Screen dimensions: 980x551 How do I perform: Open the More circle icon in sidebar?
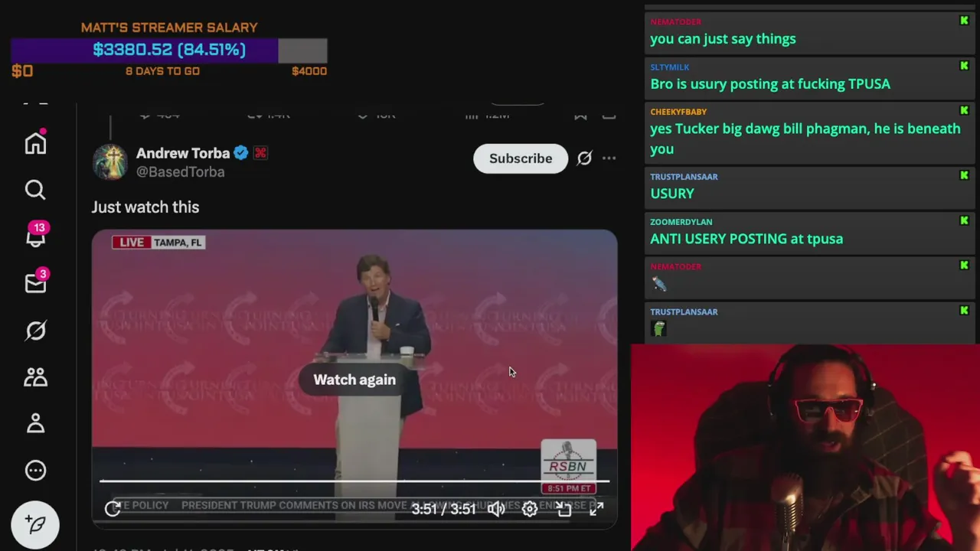[x=35, y=470]
